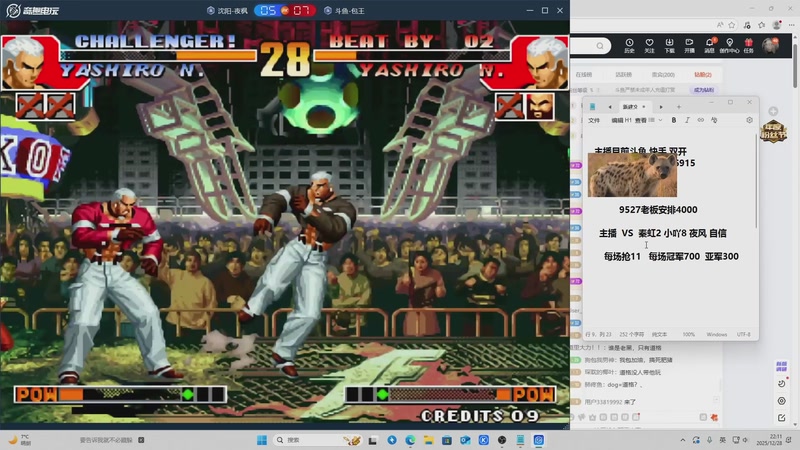Image resolution: width=800 pixels, height=450 pixels.
Task: Open the Tasks (任务) gift icon
Action: click(748, 45)
